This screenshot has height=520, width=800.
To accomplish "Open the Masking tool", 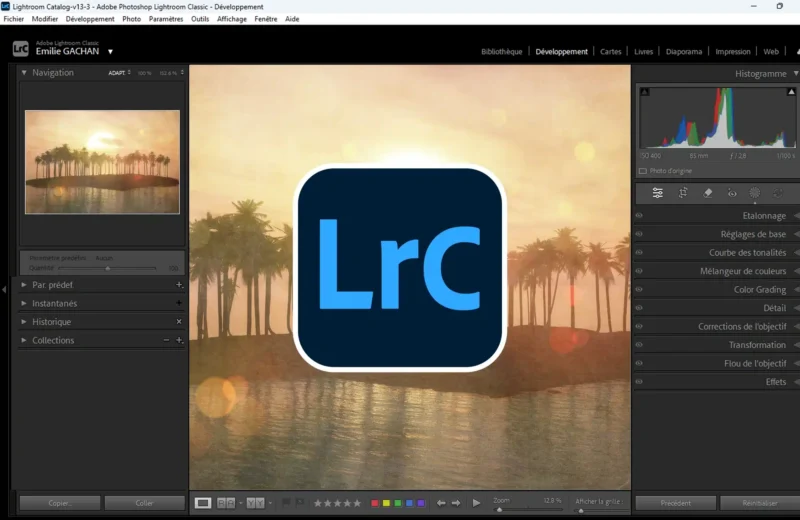I will click(x=755, y=192).
